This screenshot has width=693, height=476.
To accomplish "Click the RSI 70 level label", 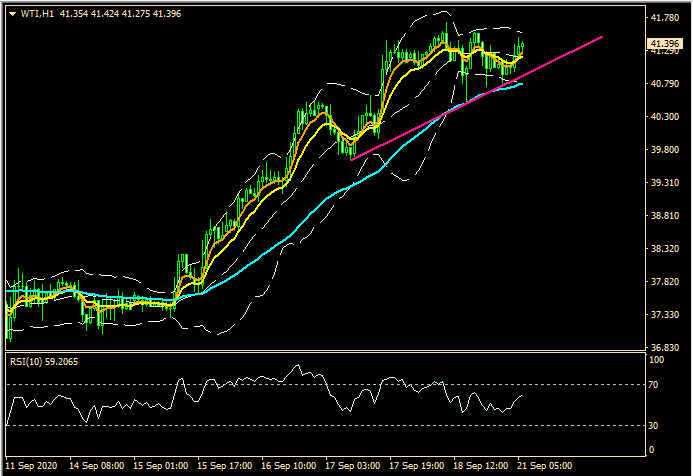I will tap(655, 385).
